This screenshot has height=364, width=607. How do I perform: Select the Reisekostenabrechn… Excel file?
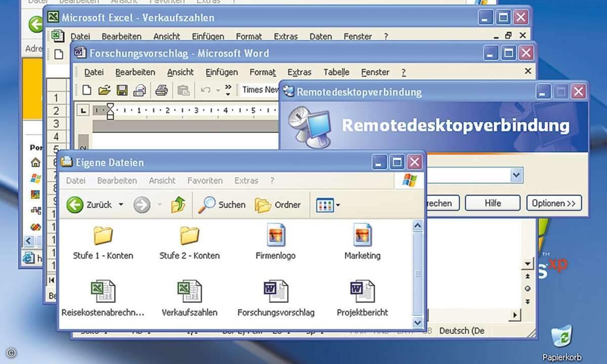coord(103,299)
